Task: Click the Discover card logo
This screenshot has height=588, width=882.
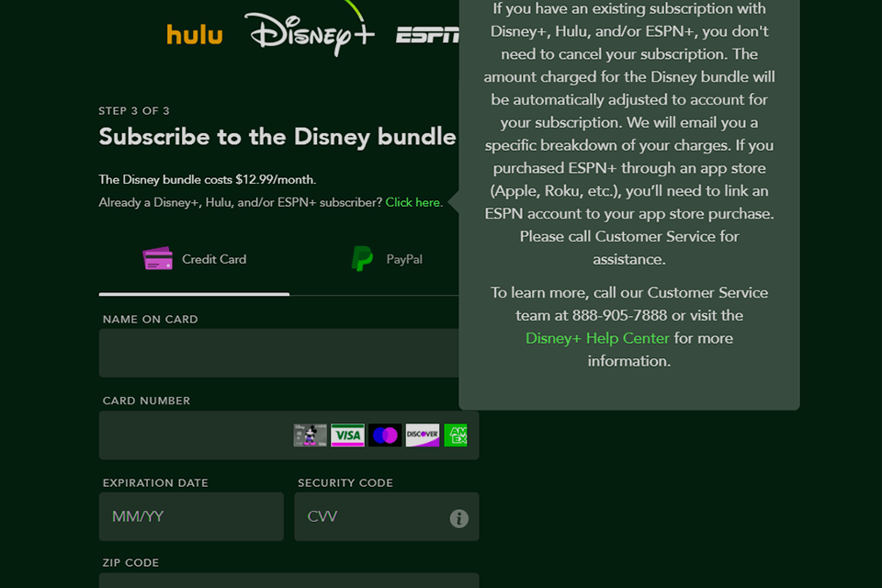Action: pyautogui.click(x=423, y=435)
